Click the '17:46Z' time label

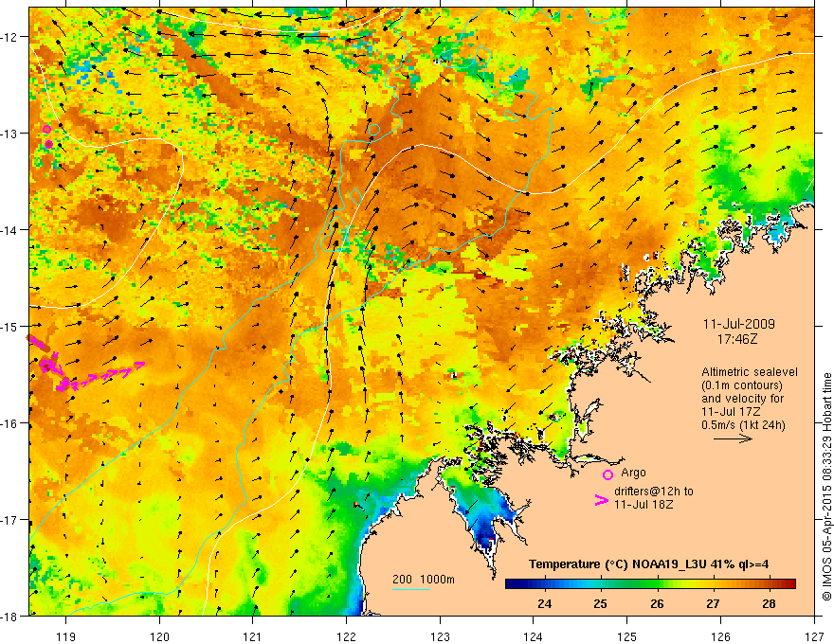click(x=736, y=338)
